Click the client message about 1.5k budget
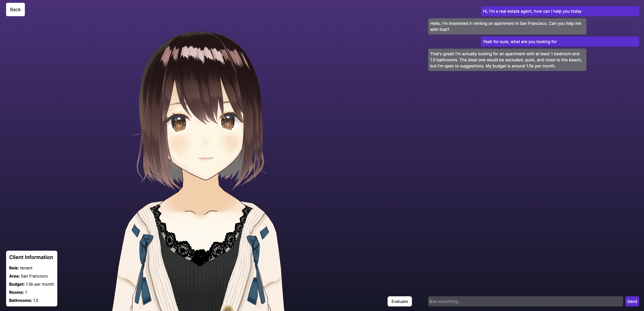The width and height of the screenshot is (644, 311). click(x=507, y=60)
